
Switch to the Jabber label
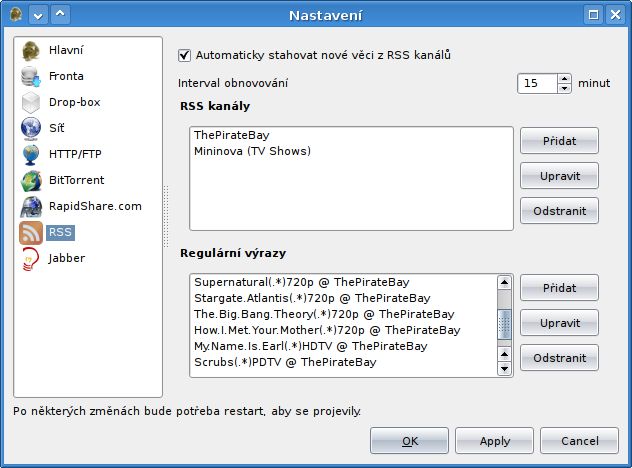pyautogui.click(x=67, y=258)
